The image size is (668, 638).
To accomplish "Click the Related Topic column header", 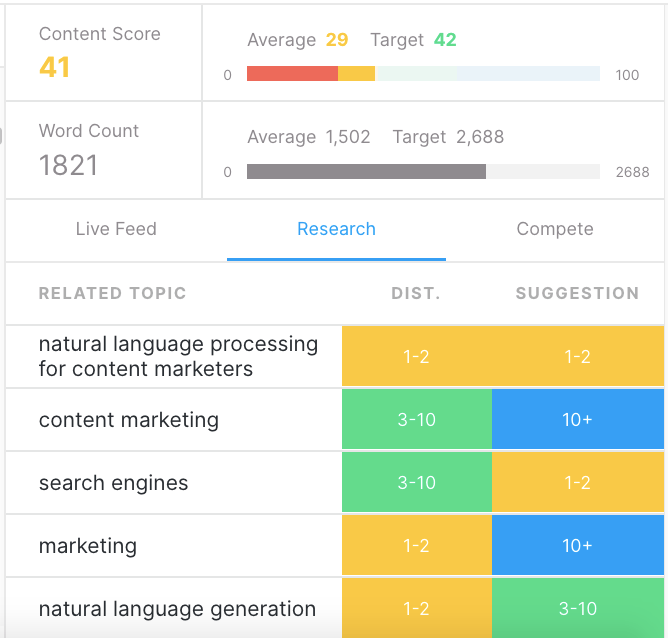I will click(112, 293).
